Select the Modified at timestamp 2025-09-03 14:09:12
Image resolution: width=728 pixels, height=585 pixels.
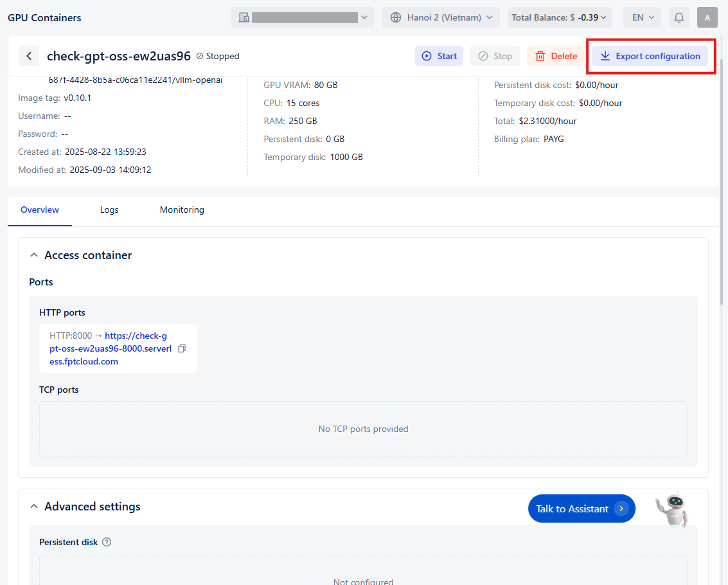111,170
